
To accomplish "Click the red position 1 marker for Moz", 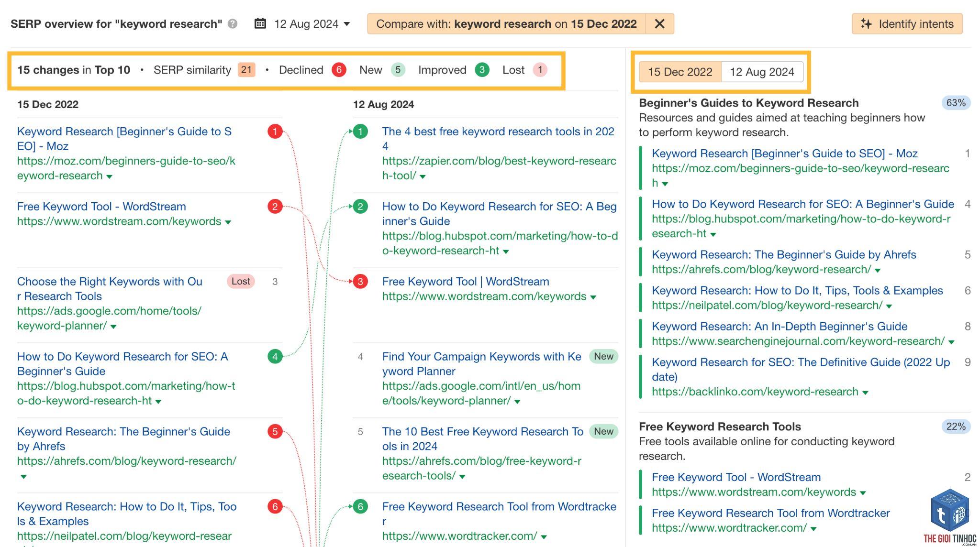I will point(275,131).
